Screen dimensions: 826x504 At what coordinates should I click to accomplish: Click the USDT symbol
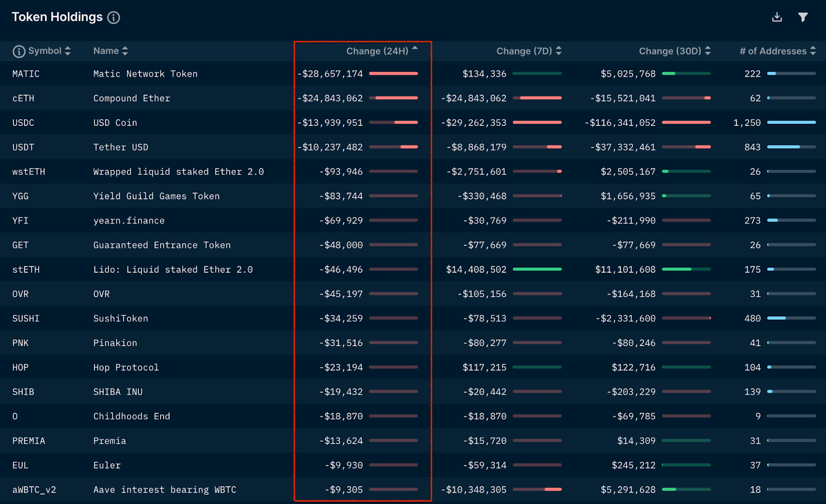click(23, 147)
